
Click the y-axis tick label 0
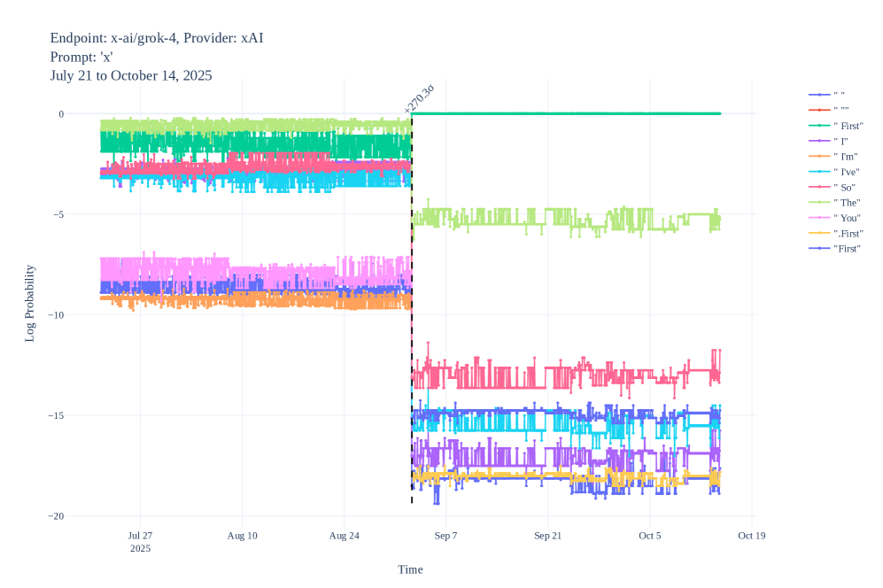coord(61,114)
